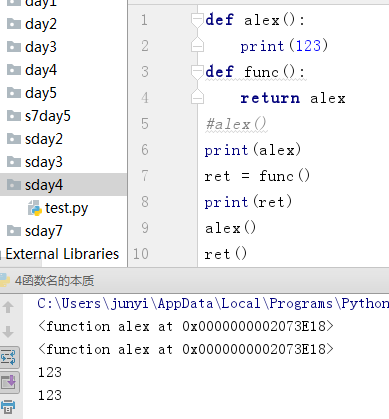Image resolution: width=389 pixels, height=419 pixels.
Task: Click the sday7 folder icon
Action: [14, 231]
